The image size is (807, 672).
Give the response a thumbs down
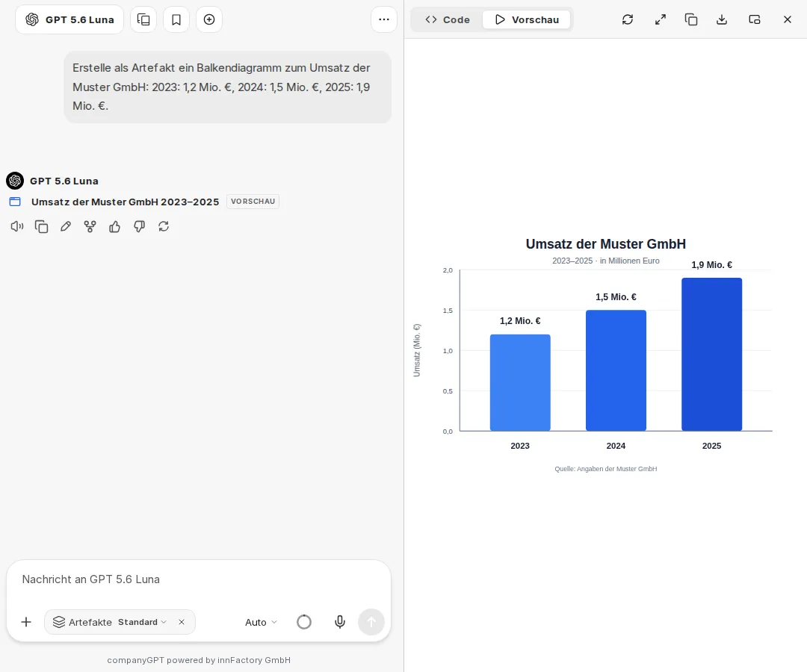139,226
